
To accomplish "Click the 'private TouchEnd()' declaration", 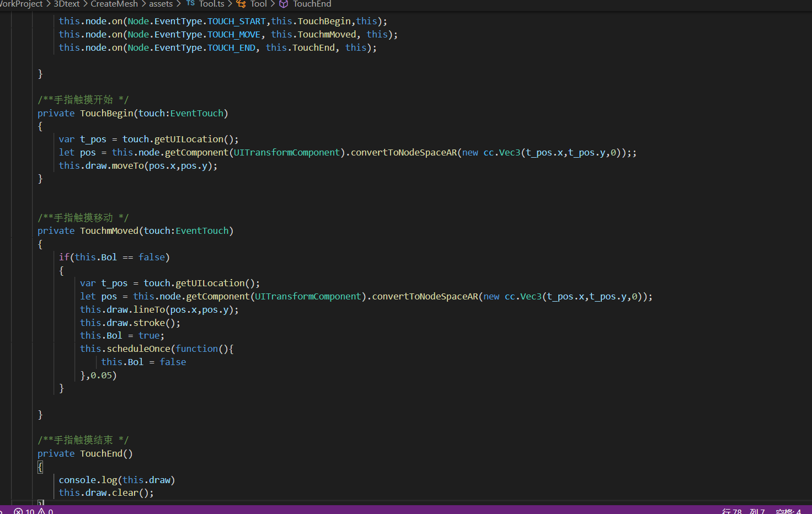I will [x=85, y=453].
